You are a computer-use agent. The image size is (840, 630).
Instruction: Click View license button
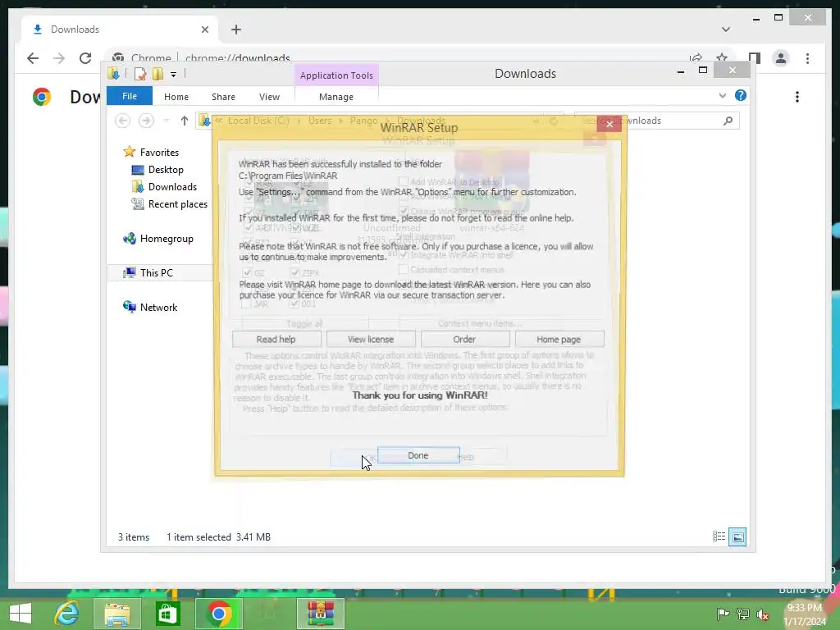[371, 339]
